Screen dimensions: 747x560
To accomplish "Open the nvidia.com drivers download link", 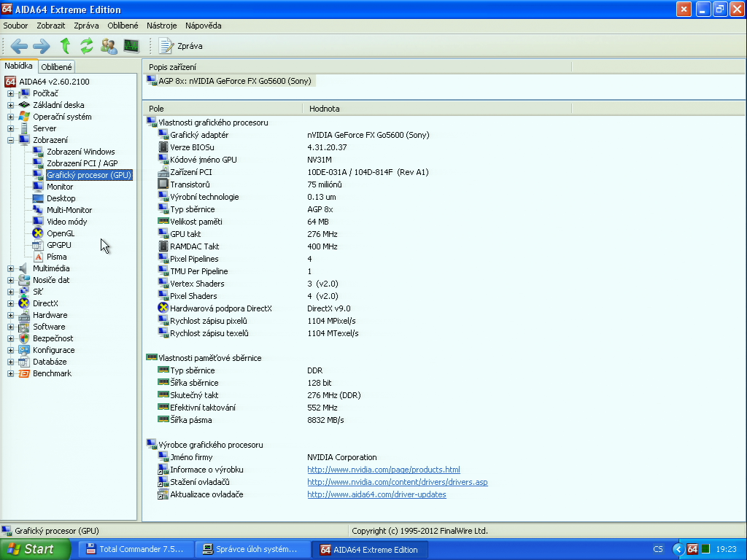I will (398, 482).
